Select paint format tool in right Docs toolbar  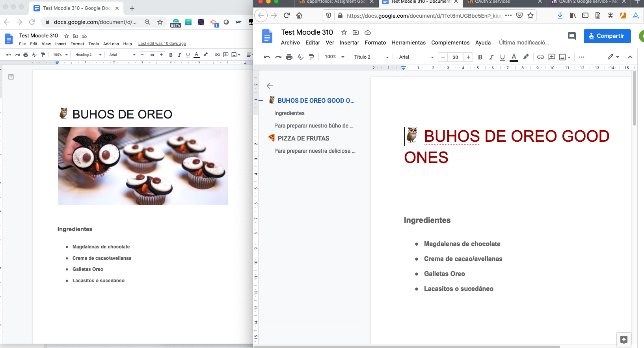[x=312, y=57]
